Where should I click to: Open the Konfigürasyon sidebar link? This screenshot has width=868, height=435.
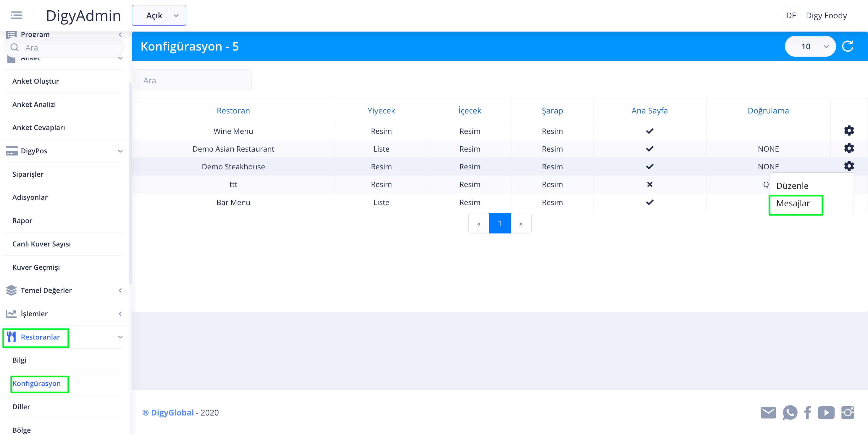click(x=36, y=384)
